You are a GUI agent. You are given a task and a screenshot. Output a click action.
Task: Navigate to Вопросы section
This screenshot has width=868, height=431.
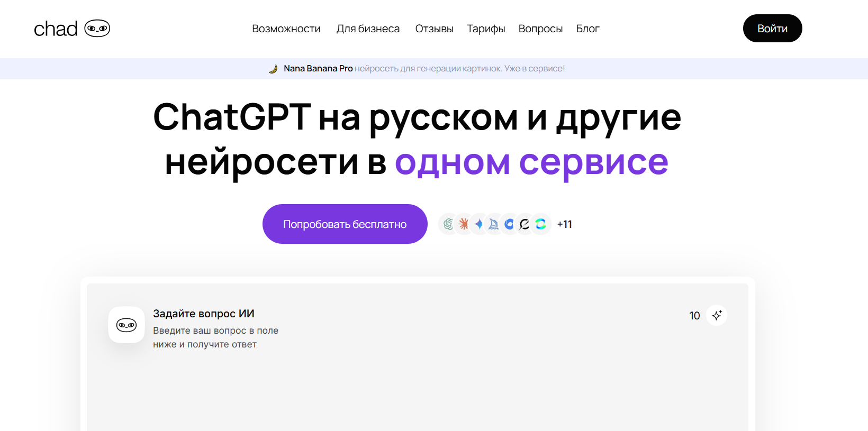540,29
